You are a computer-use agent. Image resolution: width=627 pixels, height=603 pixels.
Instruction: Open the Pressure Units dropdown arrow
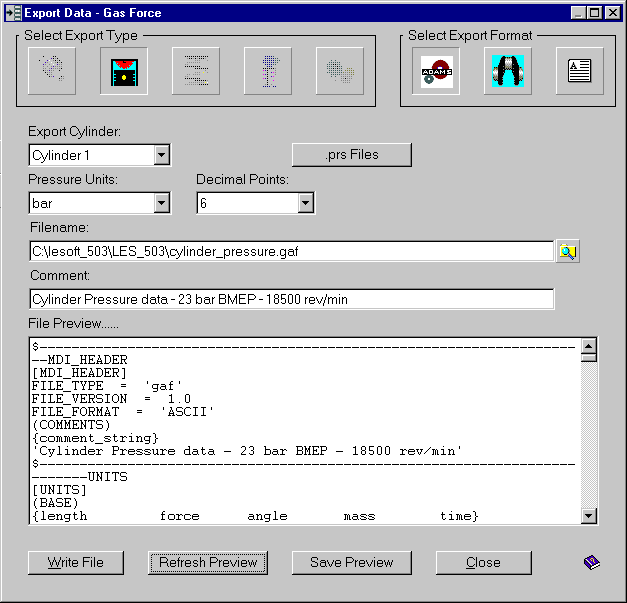(162, 203)
